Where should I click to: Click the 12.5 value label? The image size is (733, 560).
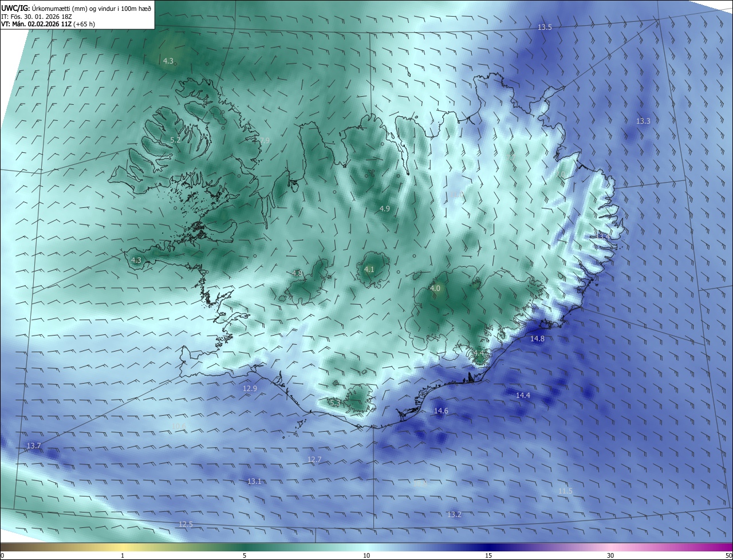pos(186,524)
